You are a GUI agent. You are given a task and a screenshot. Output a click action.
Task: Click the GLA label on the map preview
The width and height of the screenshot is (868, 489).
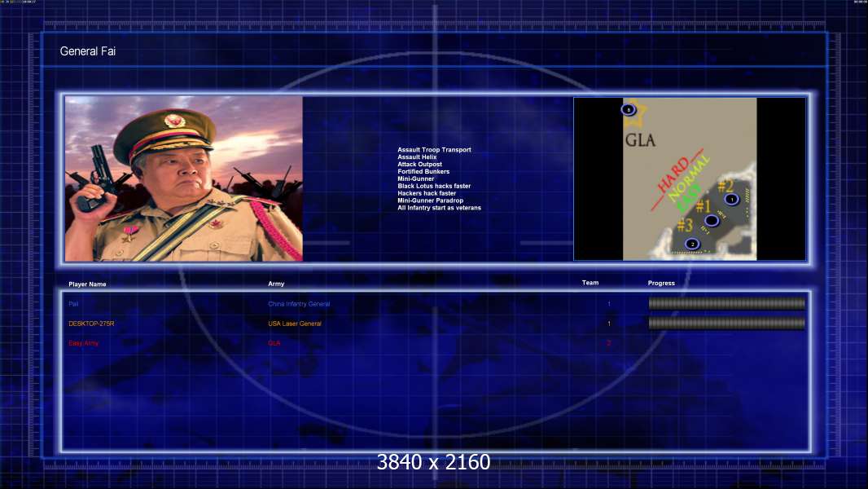pos(641,140)
